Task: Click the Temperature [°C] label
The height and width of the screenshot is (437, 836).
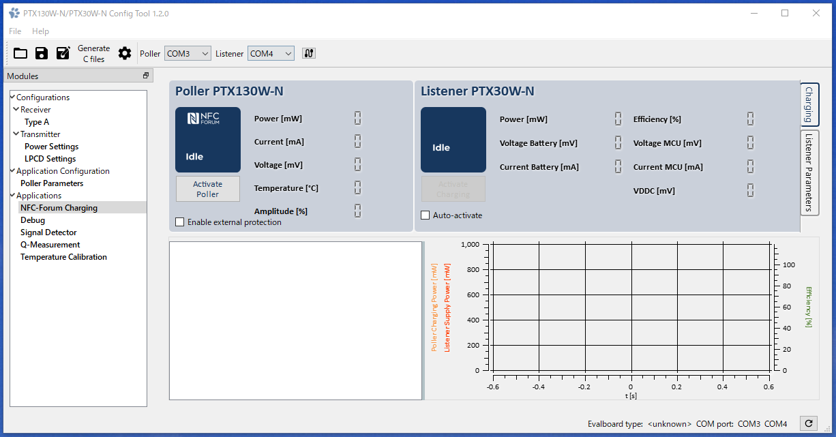Action: [x=286, y=188]
